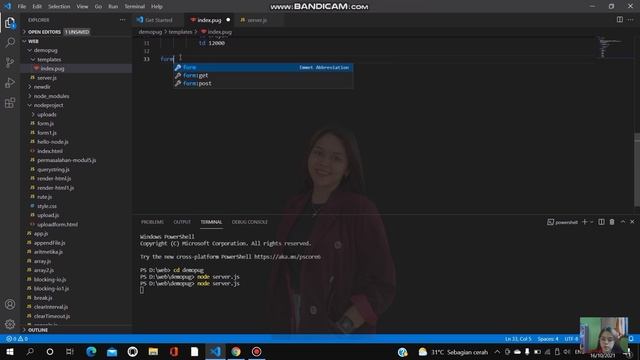Switch to Visual Studio Code taskbar icon
This screenshot has width=640, height=360.
[215, 351]
